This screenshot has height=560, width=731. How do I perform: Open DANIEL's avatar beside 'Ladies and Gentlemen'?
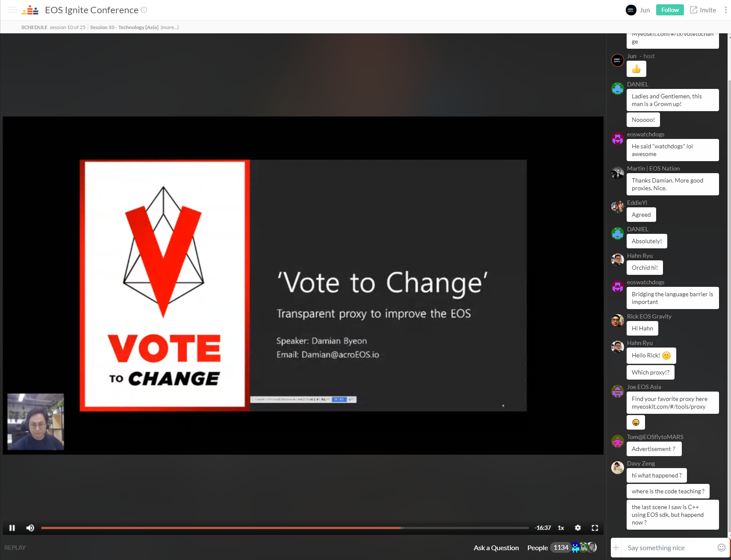coord(617,88)
